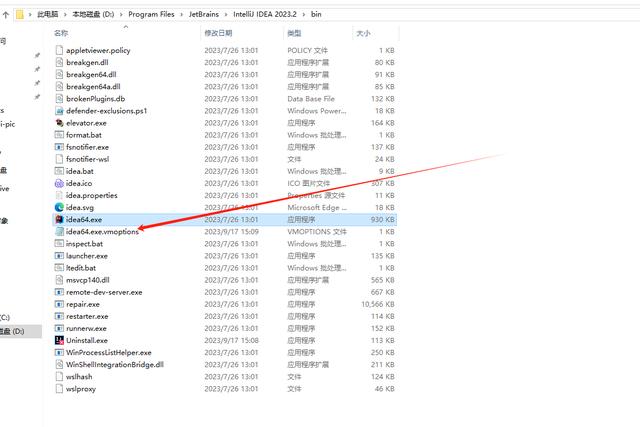The height and width of the screenshot is (427, 640).
Task: Click the inspect.bat file icon
Action: point(59,244)
